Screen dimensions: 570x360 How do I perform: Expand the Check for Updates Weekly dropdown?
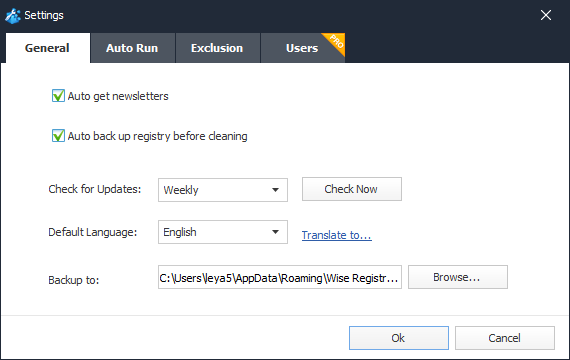(223, 190)
